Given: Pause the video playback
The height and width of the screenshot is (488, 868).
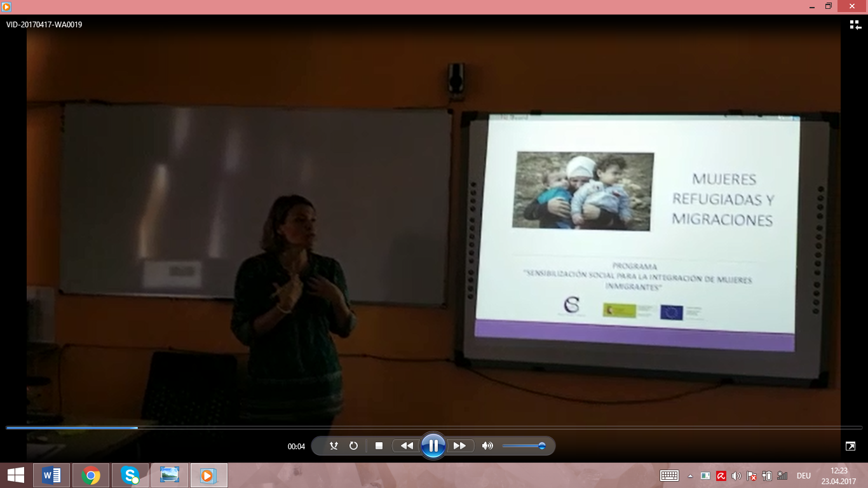Looking at the screenshot, I should point(433,446).
